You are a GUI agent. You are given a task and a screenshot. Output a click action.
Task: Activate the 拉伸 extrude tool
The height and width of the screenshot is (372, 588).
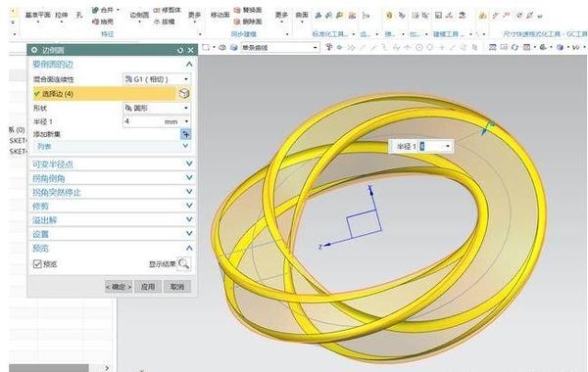tap(61, 15)
